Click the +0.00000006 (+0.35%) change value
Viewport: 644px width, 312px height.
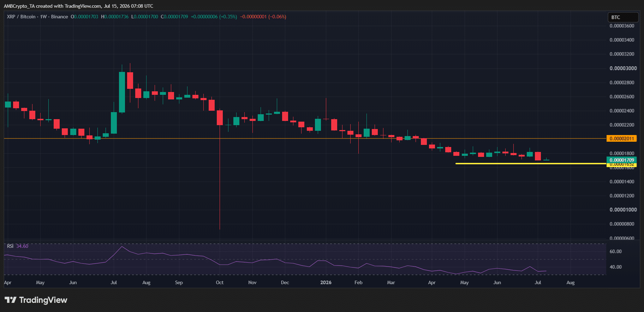click(214, 17)
